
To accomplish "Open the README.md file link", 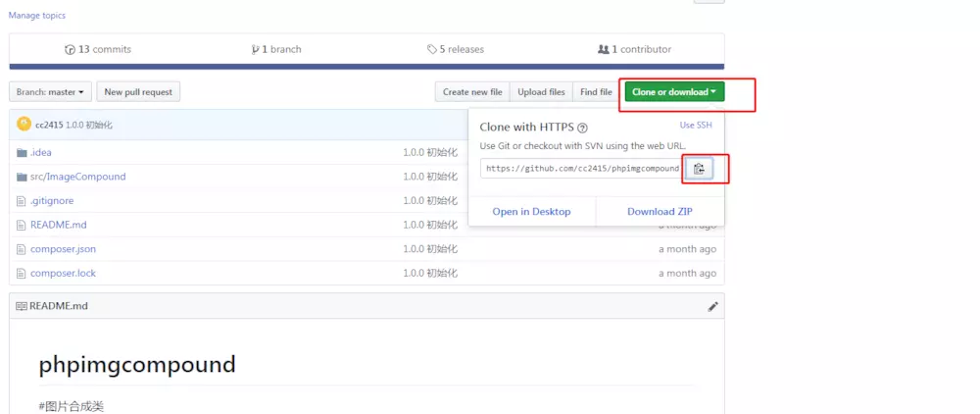I will tap(59, 225).
